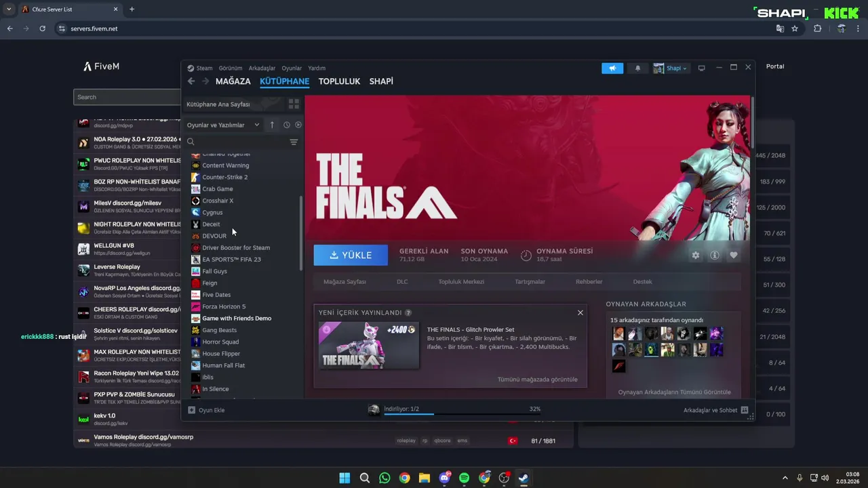Image resolution: width=868 pixels, height=488 pixels.
Task: Click the download progress bar at 32%
Action: tap(462, 413)
